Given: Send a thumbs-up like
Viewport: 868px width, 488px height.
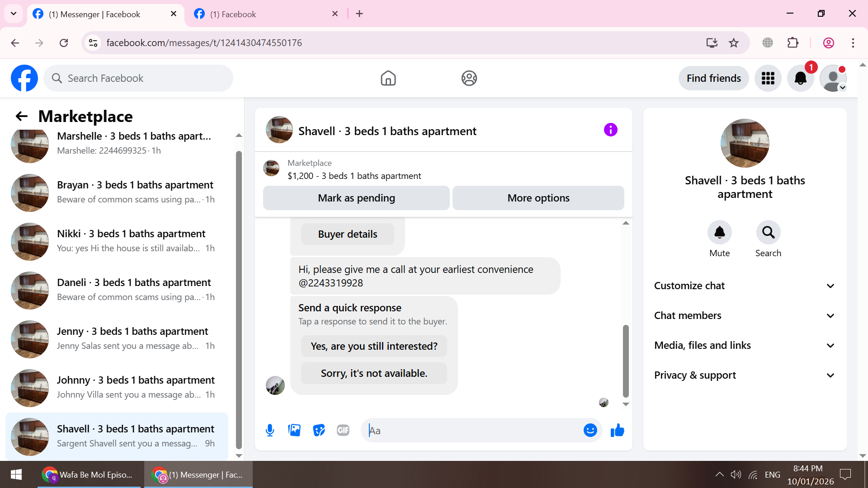Looking at the screenshot, I should tap(617, 430).
